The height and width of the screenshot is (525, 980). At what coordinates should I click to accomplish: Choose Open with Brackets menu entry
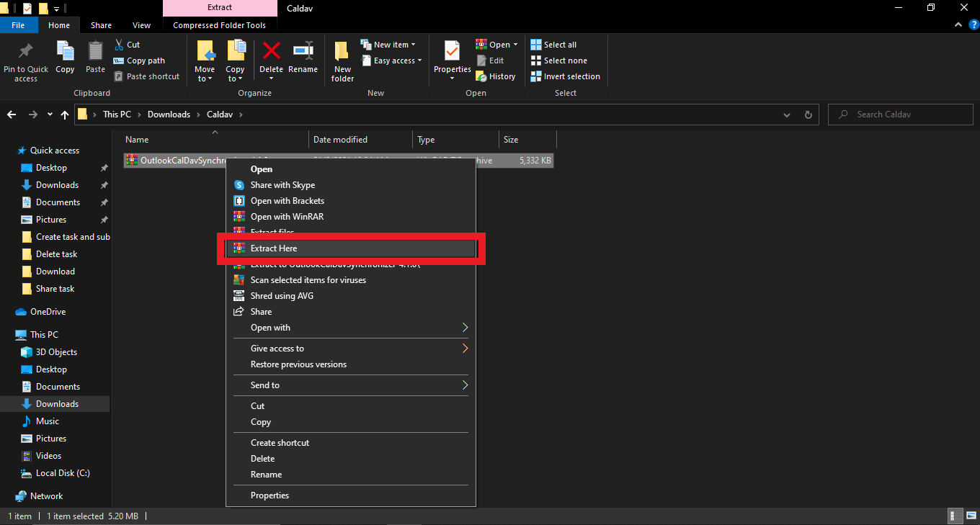coord(287,201)
